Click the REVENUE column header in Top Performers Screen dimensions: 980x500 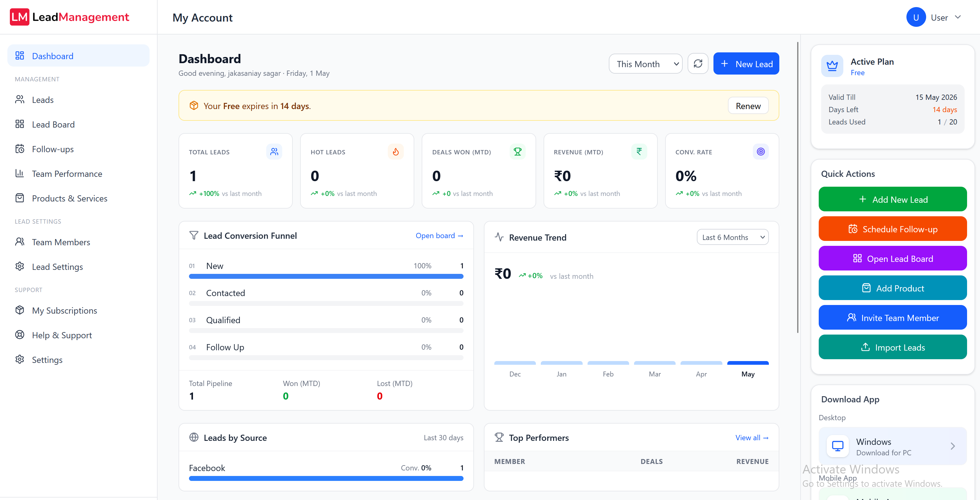[x=752, y=461]
